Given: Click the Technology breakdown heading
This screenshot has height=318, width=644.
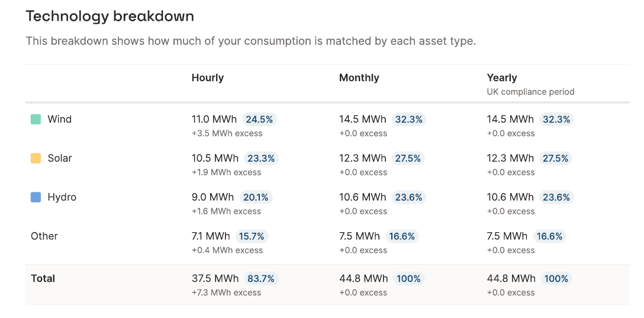Looking at the screenshot, I should pyautogui.click(x=110, y=17).
